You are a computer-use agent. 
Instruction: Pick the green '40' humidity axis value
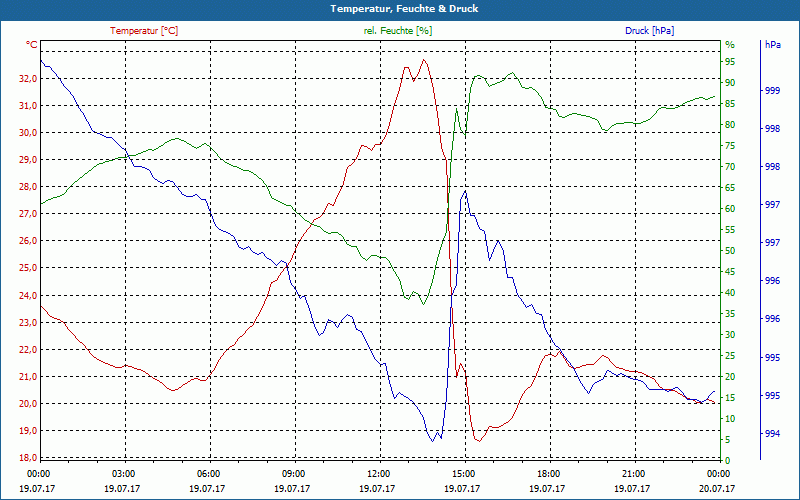pos(730,293)
